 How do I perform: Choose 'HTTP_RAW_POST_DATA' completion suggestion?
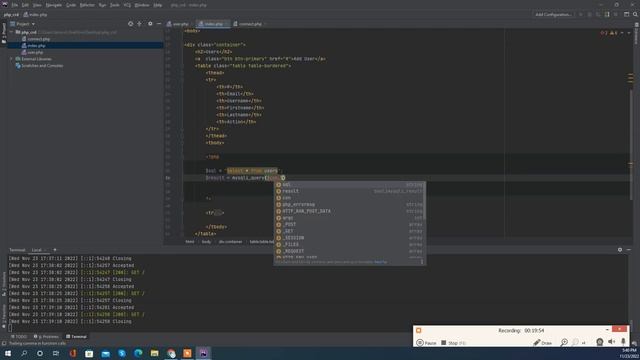(x=350, y=211)
